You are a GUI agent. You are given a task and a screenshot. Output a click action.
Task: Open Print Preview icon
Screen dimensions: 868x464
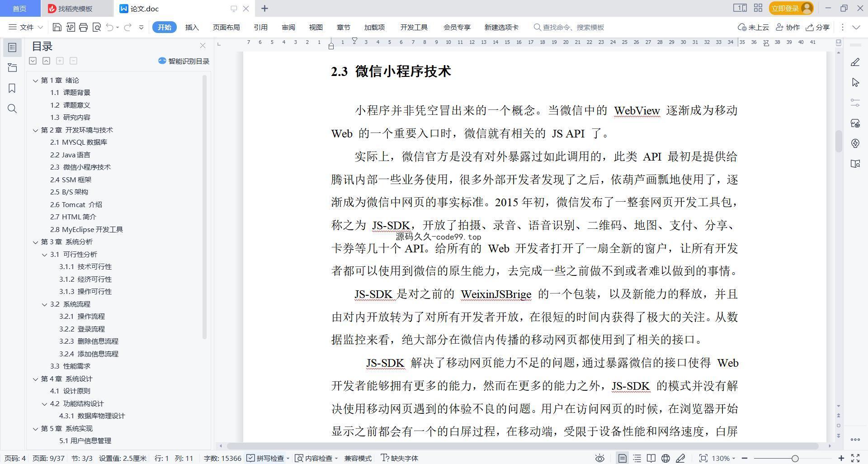click(96, 27)
